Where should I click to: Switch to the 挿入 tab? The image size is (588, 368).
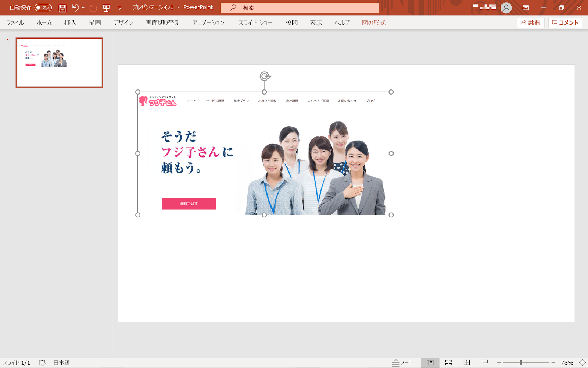pyautogui.click(x=70, y=23)
